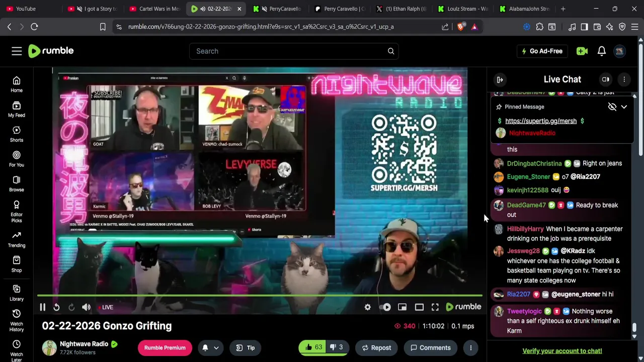The height and width of the screenshot is (362, 644).
Task: Open Brave Wallet icon
Action: (x=597, y=27)
